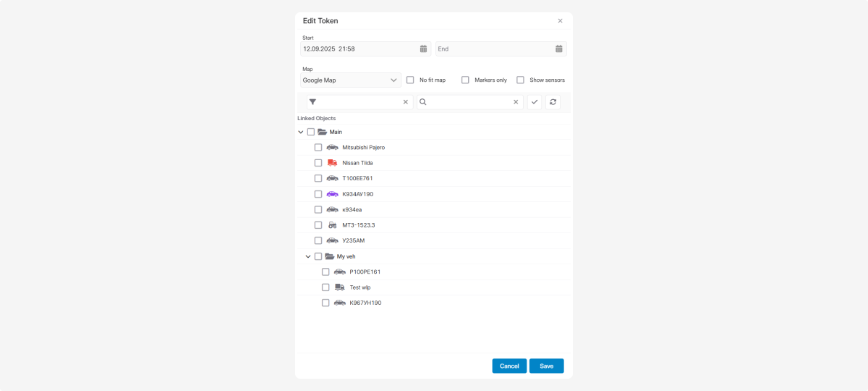Screen dimensions: 868x391
Task: Enable the No fit map checkbox
Action: 410,80
